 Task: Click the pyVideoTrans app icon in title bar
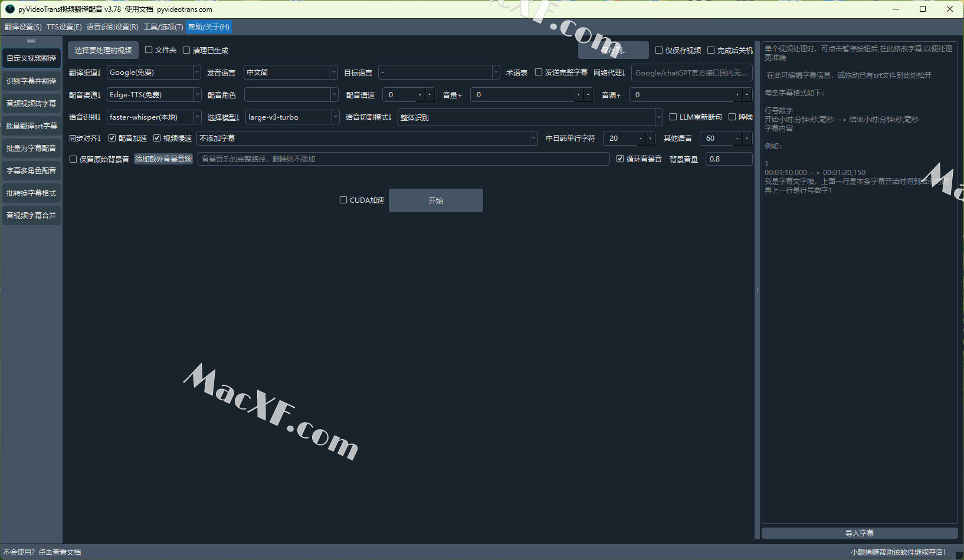coord(9,9)
